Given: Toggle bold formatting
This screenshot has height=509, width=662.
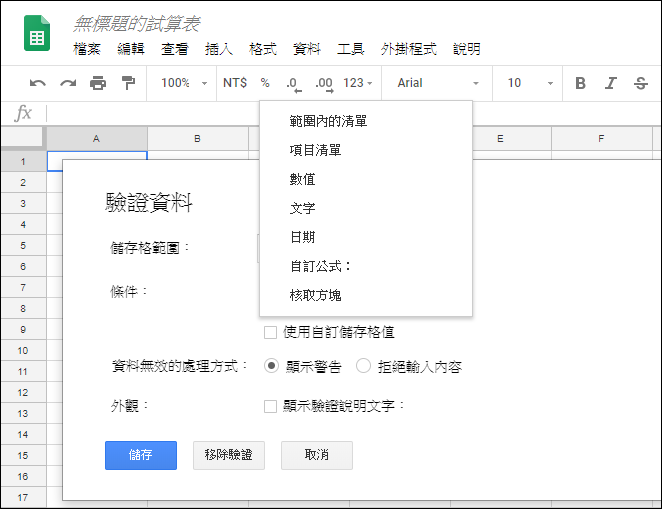Looking at the screenshot, I should [x=581, y=83].
